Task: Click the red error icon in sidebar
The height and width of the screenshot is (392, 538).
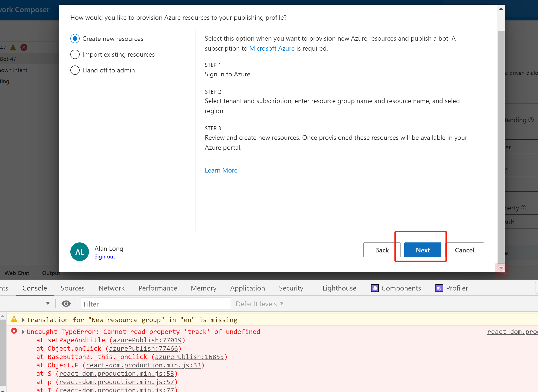Action: (x=24, y=47)
